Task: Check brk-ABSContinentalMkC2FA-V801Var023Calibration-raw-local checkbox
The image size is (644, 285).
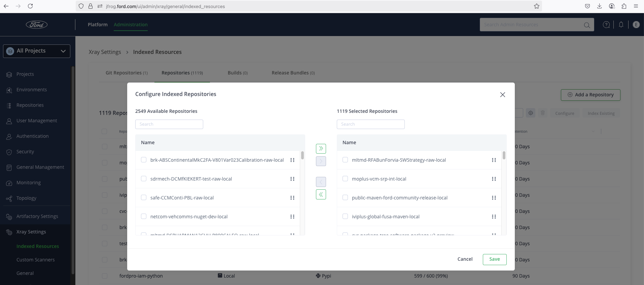Action: click(x=144, y=160)
